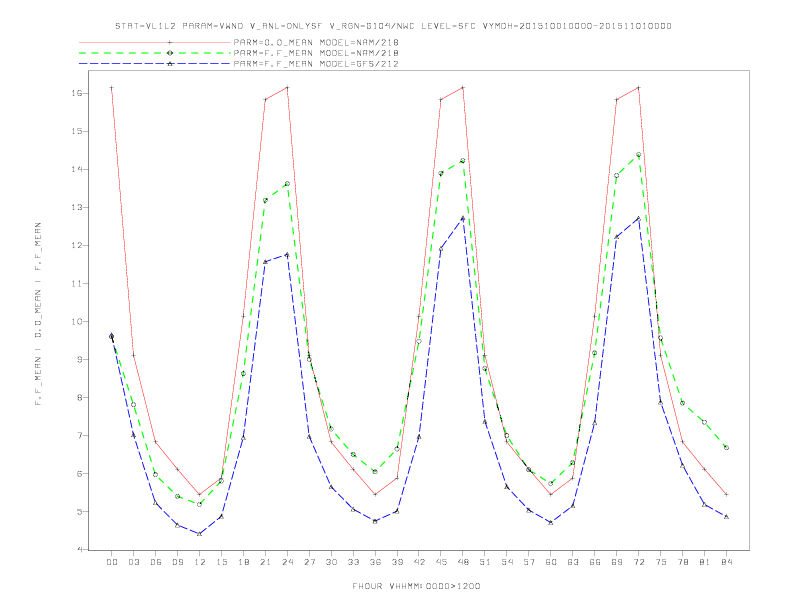Click x-axis forecast hour label 42
The width and height of the screenshot is (792, 612).
tap(419, 562)
